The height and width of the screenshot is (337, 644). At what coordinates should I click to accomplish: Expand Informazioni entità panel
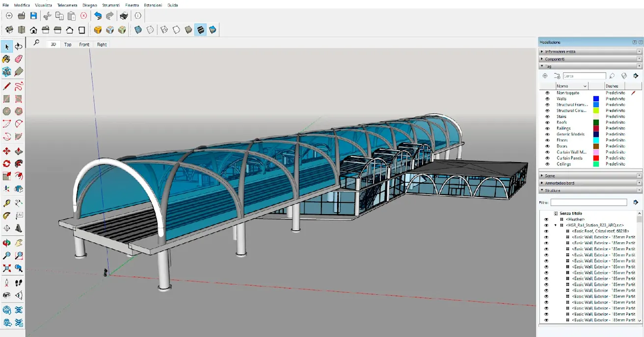click(x=590, y=52)
